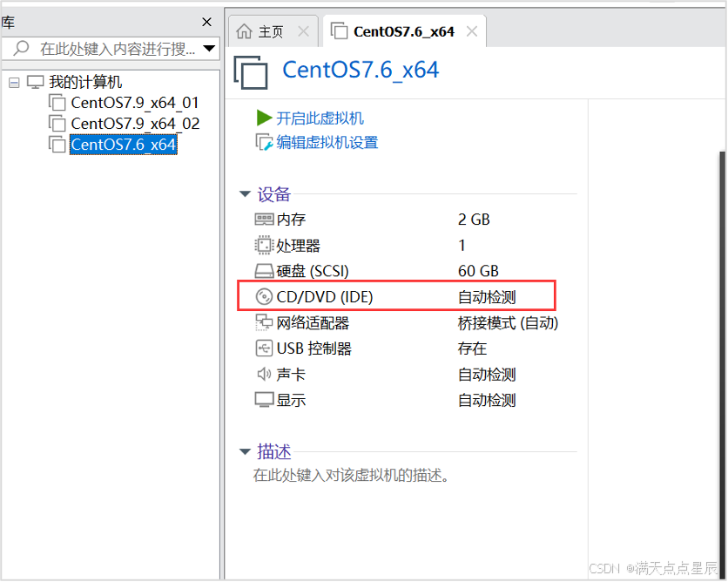The image size is (728, 582).
Task: Select the CentOS7.6_x64 tab
Action: (403, 31)
